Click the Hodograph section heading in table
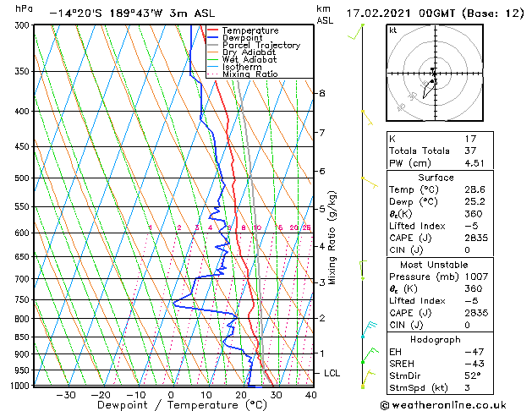 (436, 339)
